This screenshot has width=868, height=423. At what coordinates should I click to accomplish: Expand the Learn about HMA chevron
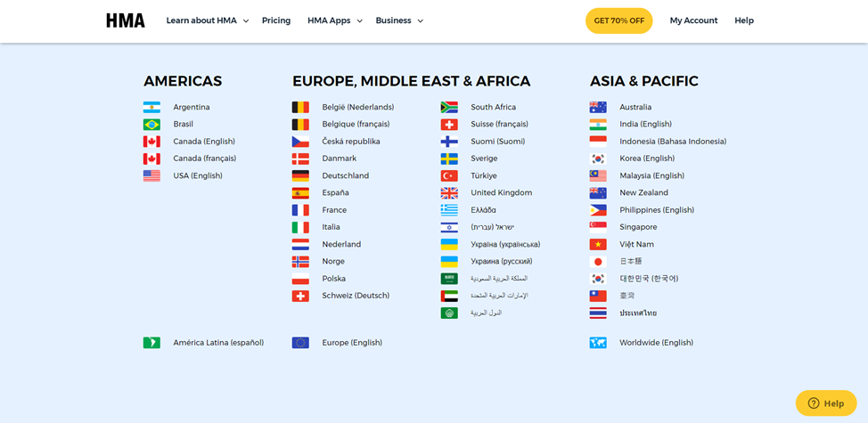246,21
